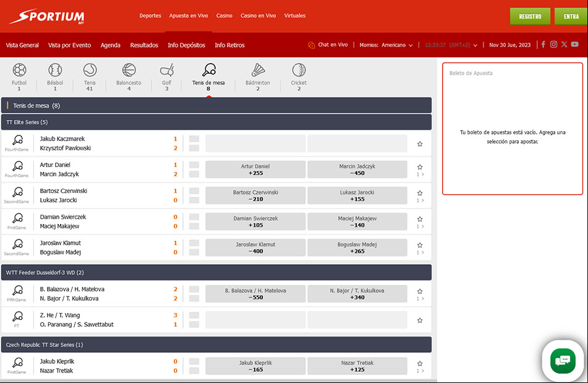Open the Resultados tab
The height and width of the screenshot is (383, 588).
pyautogui.click(x=144, y=45)
